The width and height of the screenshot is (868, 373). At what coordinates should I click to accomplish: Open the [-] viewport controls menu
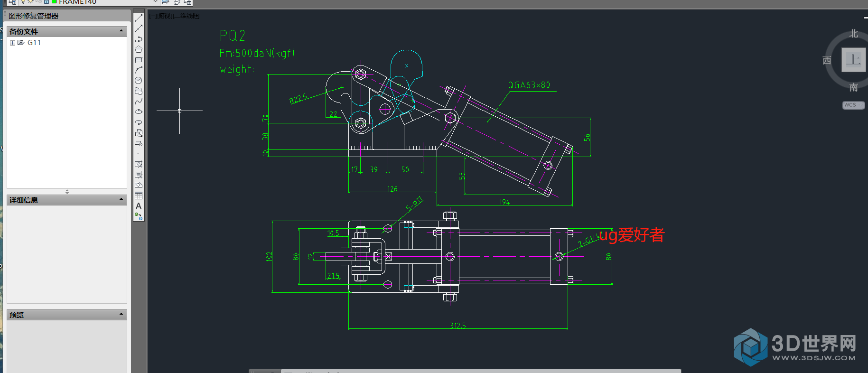click(x=153, y=16)
